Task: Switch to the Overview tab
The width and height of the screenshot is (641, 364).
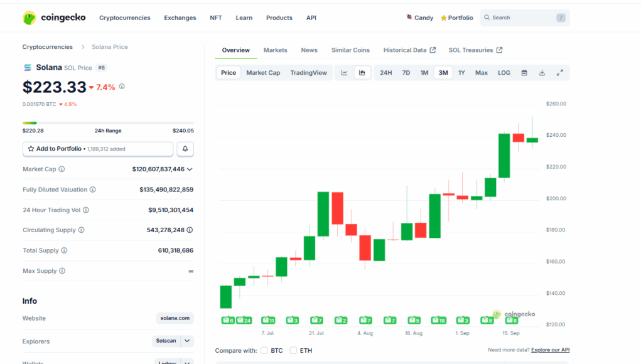Action: point(236,50)
